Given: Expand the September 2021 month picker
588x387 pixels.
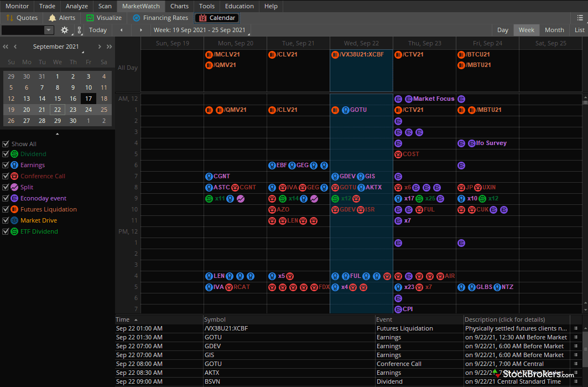Looking at the screenshot, I should tap(56, 47).
